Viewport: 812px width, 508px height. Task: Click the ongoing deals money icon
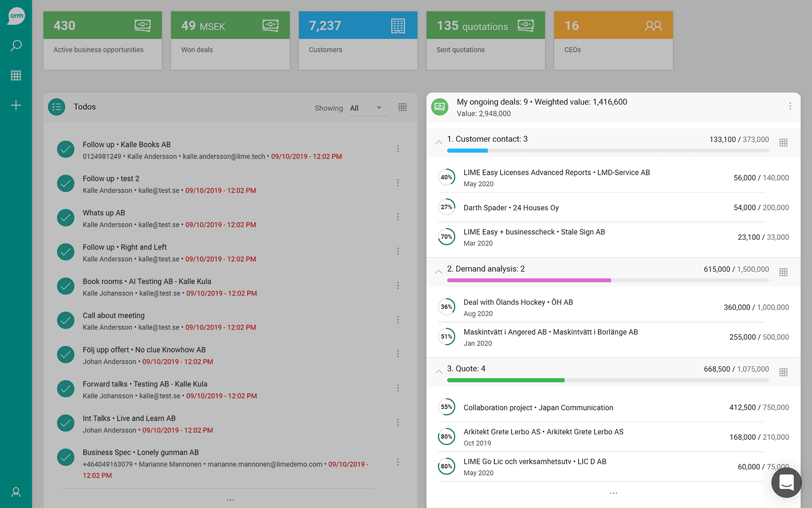pos(439,107)
